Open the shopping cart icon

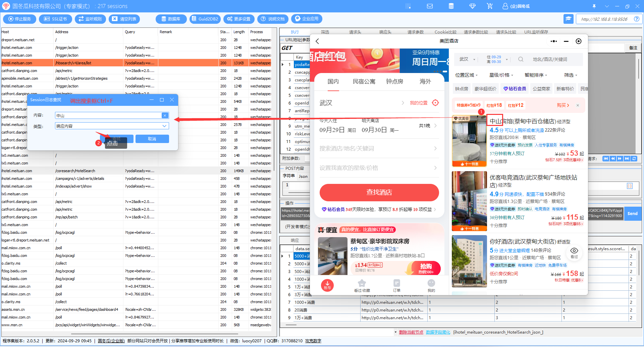coord(490,6)
